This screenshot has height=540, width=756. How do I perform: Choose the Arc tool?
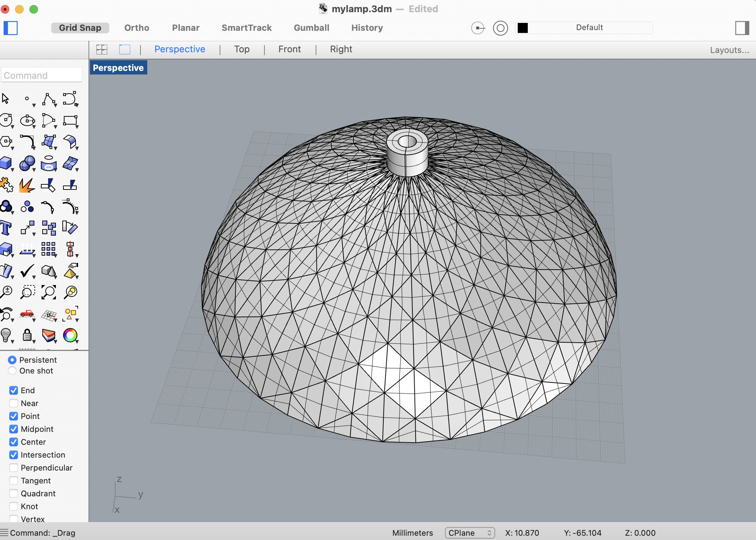click(x=48, y=121)
